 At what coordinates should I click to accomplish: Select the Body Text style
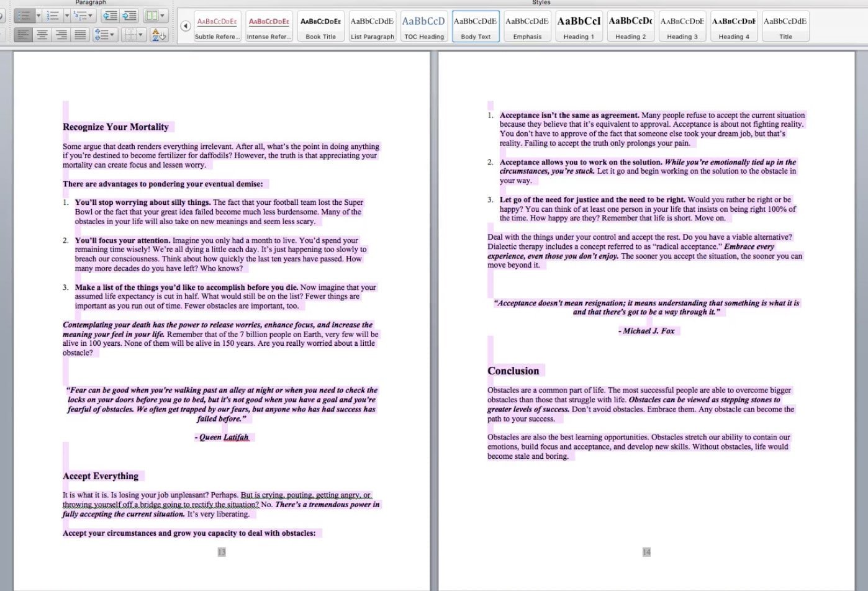(x=476, y=26)
